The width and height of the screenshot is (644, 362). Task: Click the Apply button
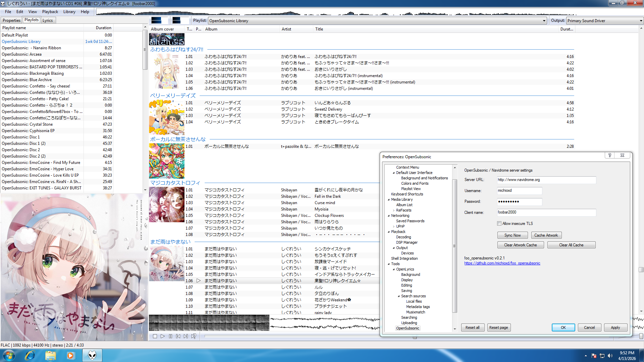[x=615, y=327]
